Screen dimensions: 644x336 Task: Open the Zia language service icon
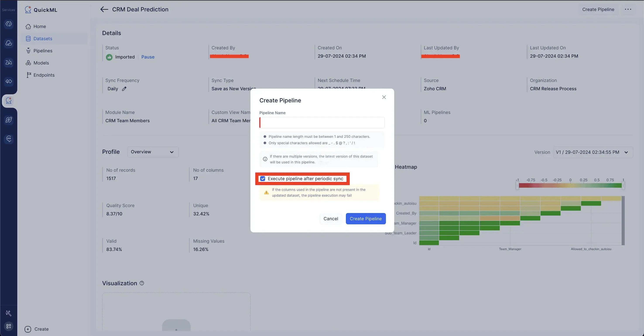click(9, 62)
